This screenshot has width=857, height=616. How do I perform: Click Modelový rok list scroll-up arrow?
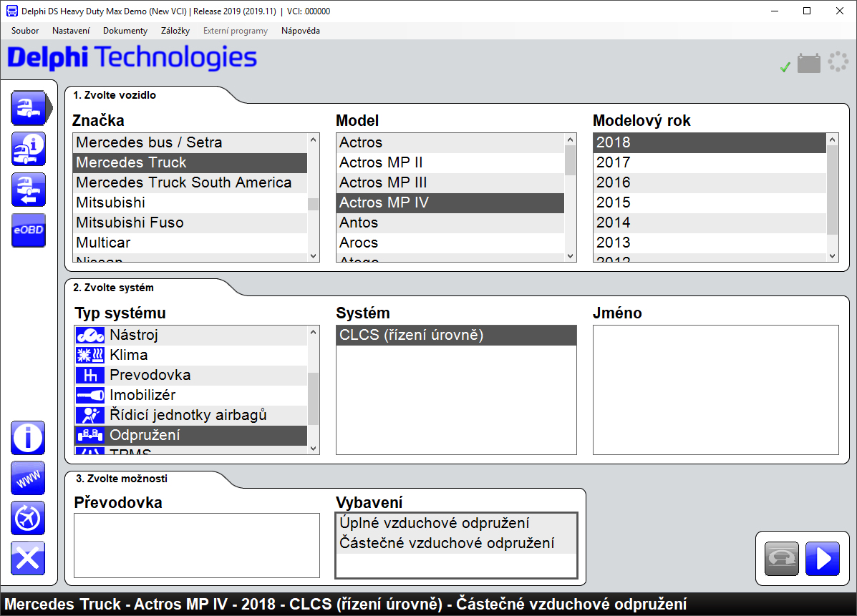click(x=833, y=140)
